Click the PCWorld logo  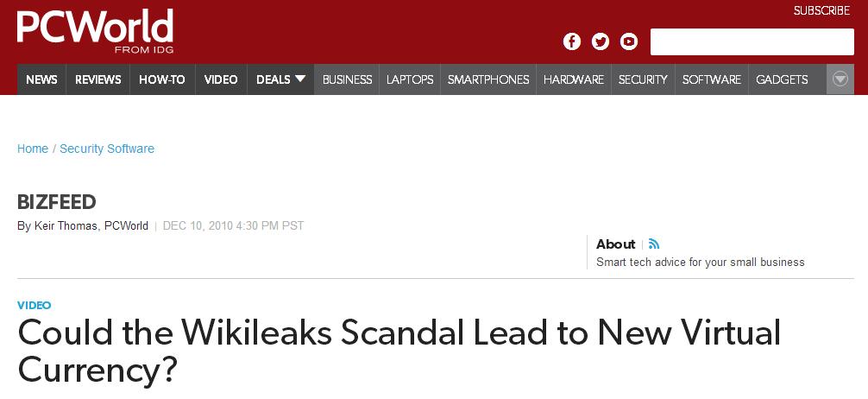(x=95, y=28)
